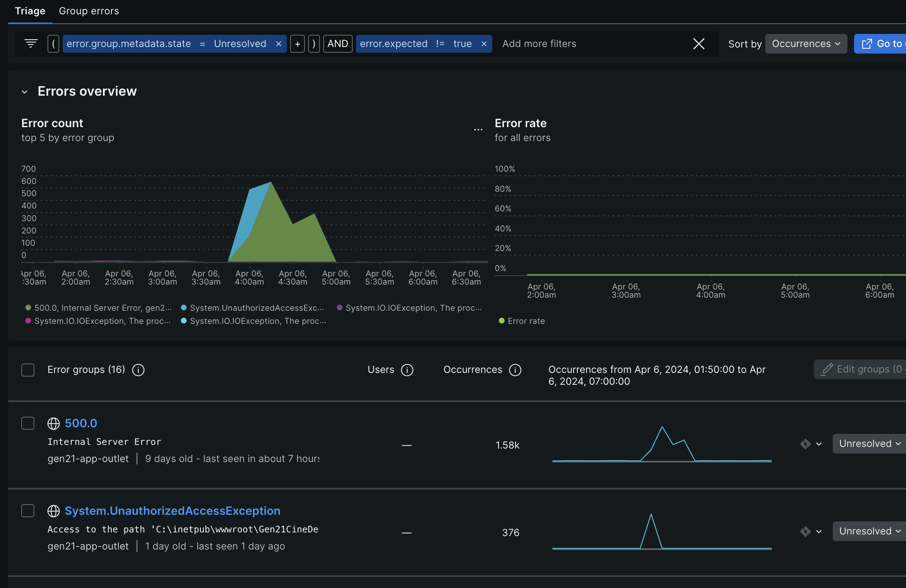Image resolution: width=906 pixels, height=588 pixels.
Task: Remove the error.expected != true filter
Action: click(x=484, y=44)
